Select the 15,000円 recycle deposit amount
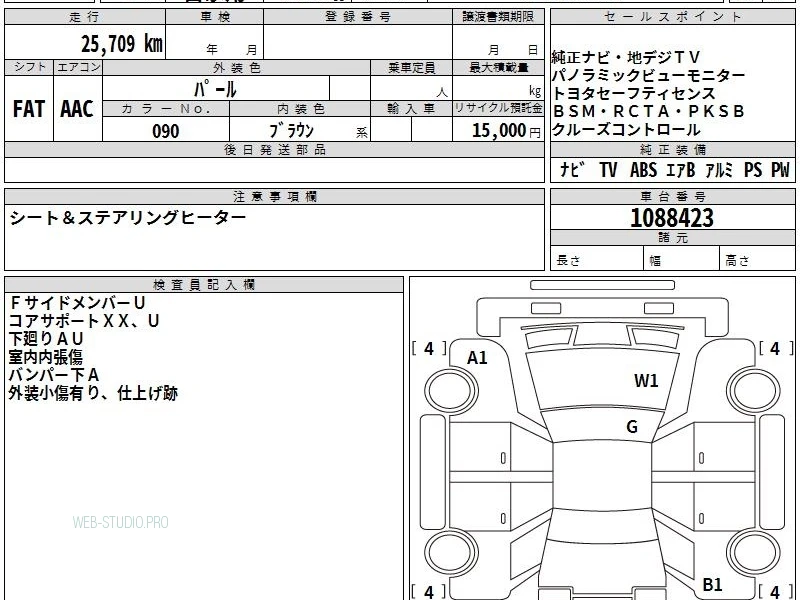The width and height of the screenshot is (800, 600). click(x=506, y=131)
